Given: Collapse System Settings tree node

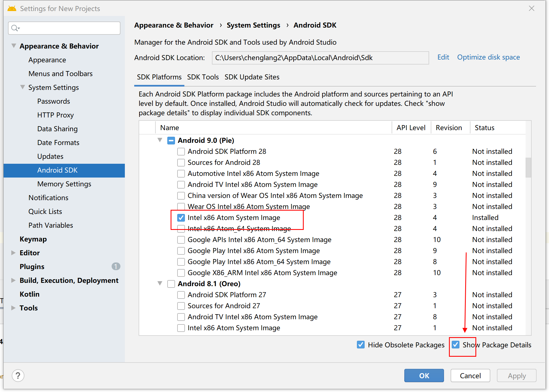Looking at the screenshot, I should click(23, 87).
